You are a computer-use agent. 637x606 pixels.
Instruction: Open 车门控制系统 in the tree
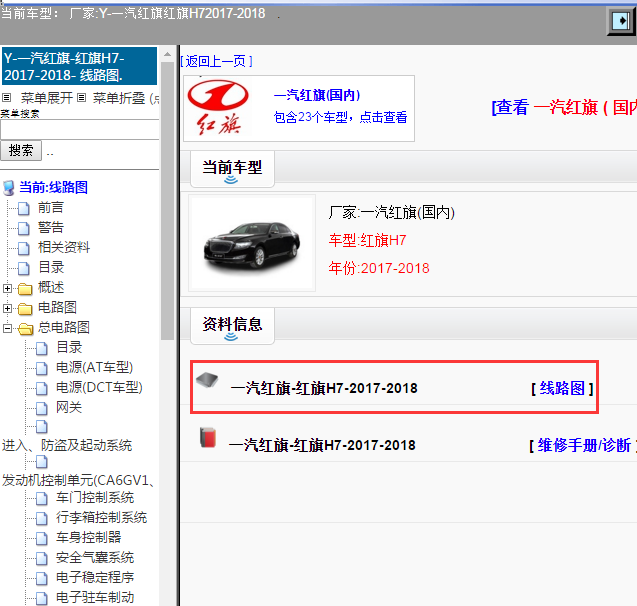[95, 498]
